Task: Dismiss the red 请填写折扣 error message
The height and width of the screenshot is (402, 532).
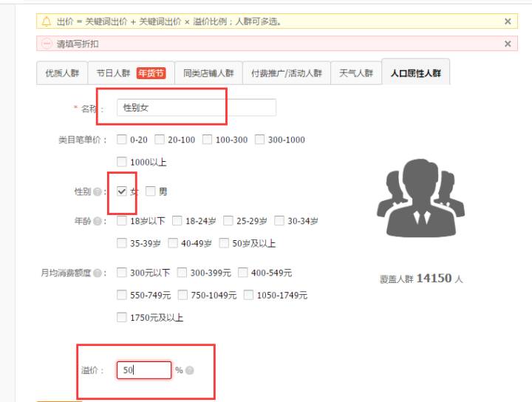Action: point(508,44)
